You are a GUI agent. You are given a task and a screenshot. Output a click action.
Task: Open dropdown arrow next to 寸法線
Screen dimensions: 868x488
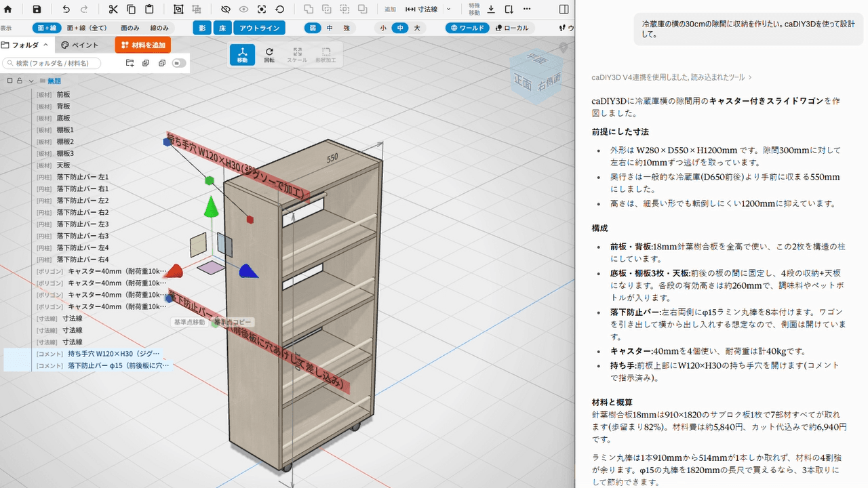pyautogui.click(x=448, y=9)
